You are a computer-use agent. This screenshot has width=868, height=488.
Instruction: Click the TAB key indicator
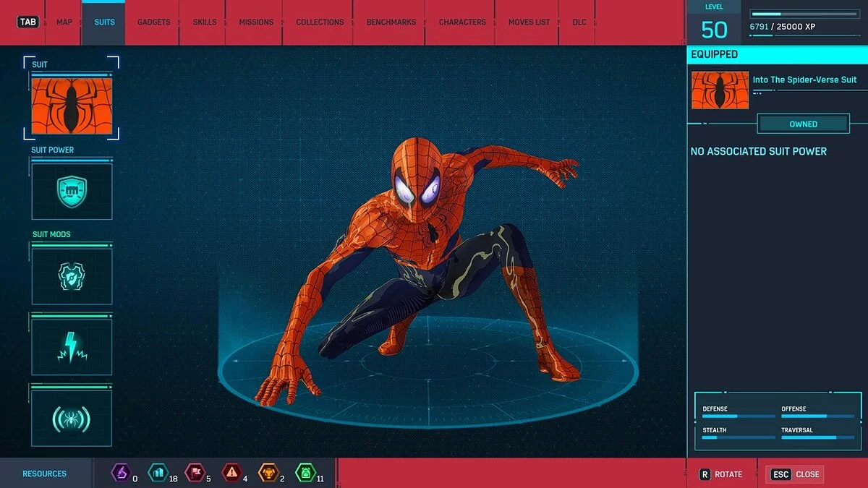coord(27,21)
